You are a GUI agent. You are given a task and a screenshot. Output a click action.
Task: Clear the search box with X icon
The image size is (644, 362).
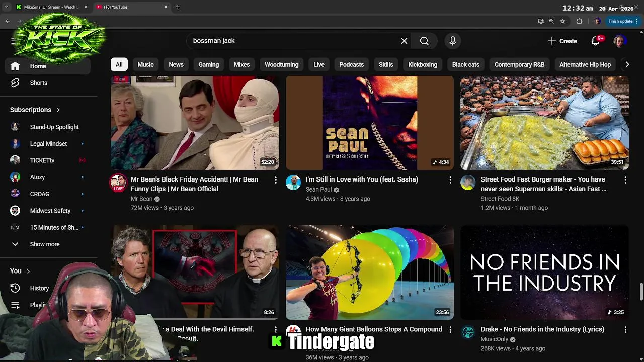404,41
